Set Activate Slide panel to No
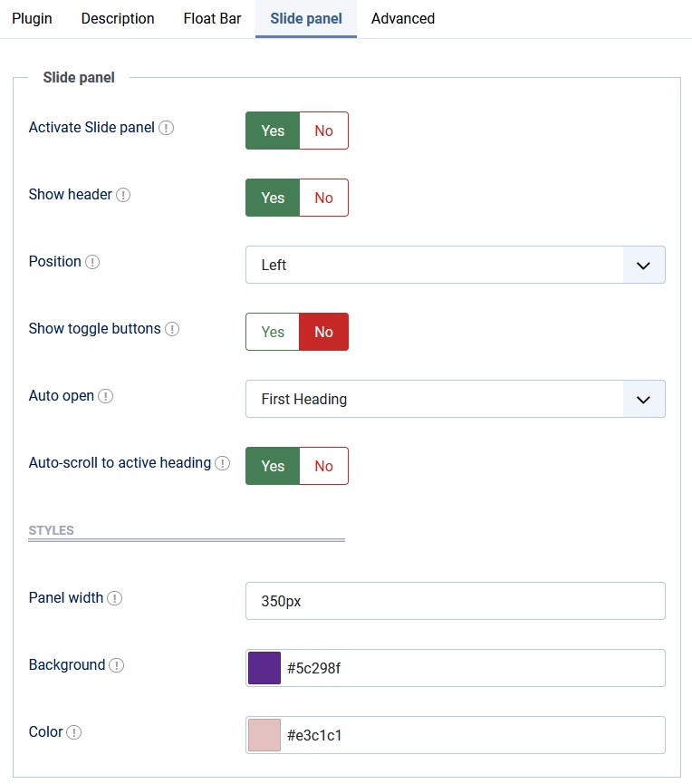This screenshot has height=784, width=692. (x=323, y=131)
